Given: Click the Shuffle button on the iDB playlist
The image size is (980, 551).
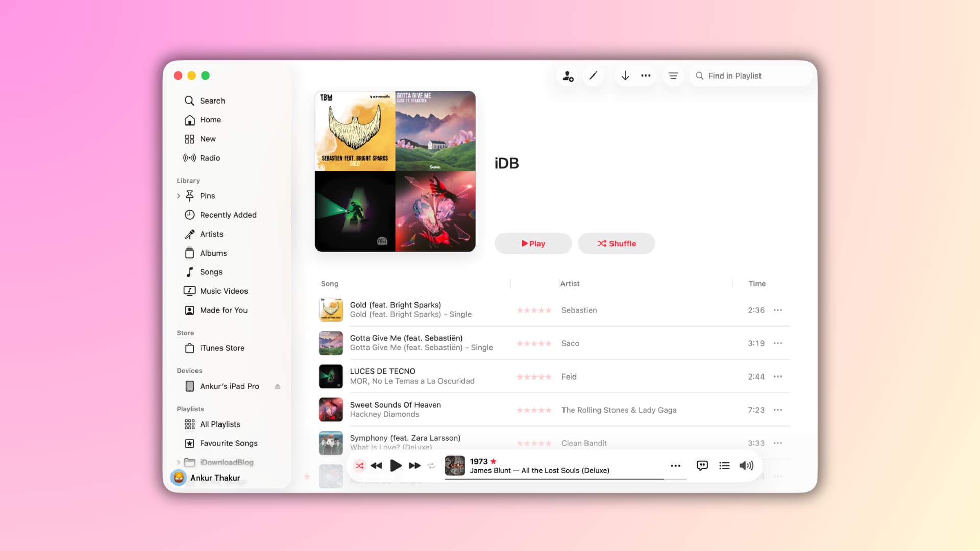Looking at the screenshot, I should (616, 243).
